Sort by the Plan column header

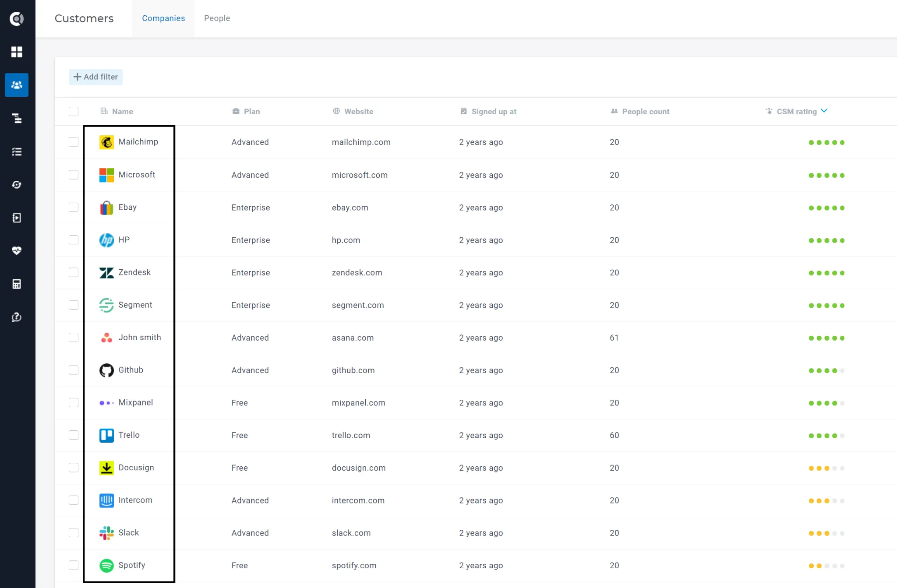click(246, 112)
